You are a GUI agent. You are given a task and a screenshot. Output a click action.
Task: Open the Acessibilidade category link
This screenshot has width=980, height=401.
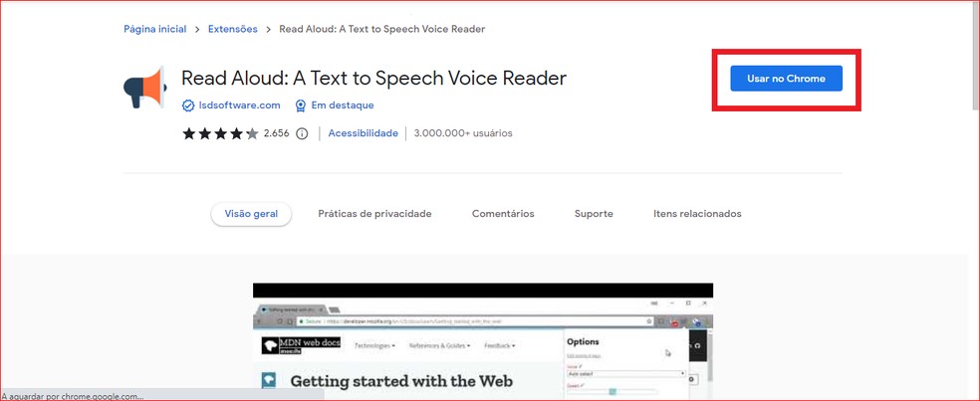[x=364, y=133]
